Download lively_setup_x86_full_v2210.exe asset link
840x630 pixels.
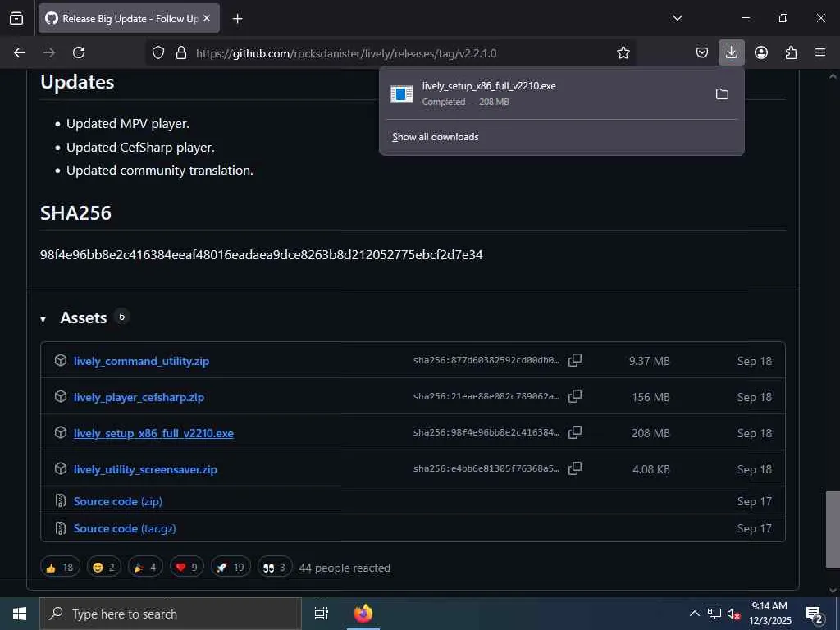(153, 433)
